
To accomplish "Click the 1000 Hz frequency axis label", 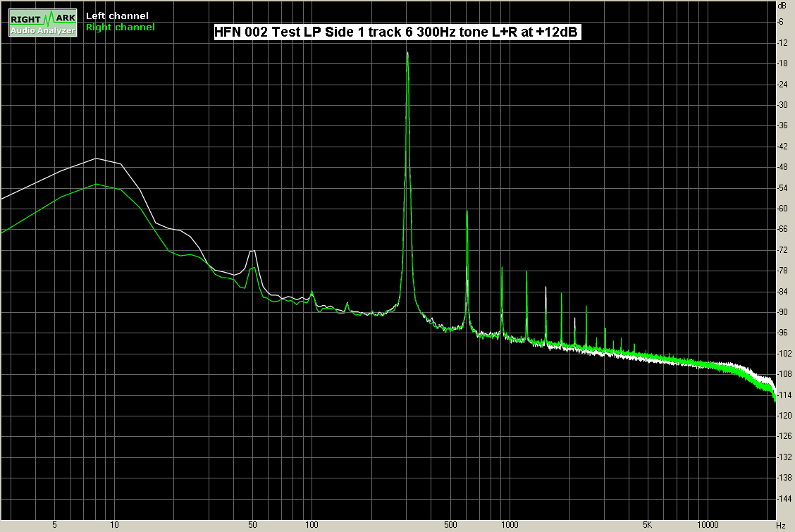I will pyautogui.click(x=510, y=525).
